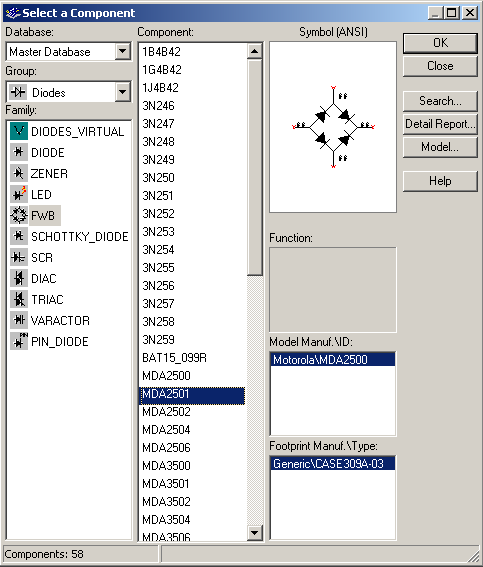Open the Group dropdown arrow

123,92
